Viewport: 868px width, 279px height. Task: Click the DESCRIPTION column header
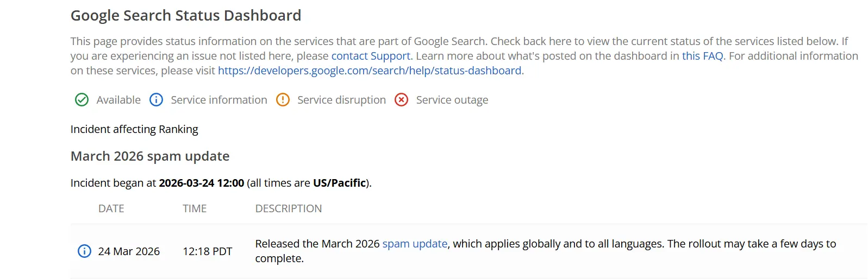[289, 208]
